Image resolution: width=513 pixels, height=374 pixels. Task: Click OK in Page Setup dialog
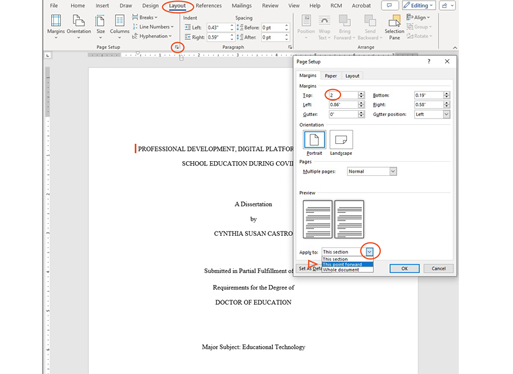tap(404, 268)
